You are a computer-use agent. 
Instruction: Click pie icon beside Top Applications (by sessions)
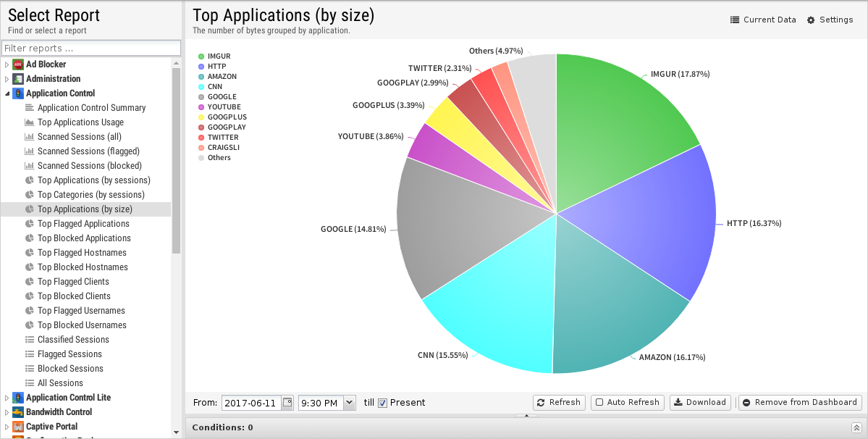pos(30,180)
